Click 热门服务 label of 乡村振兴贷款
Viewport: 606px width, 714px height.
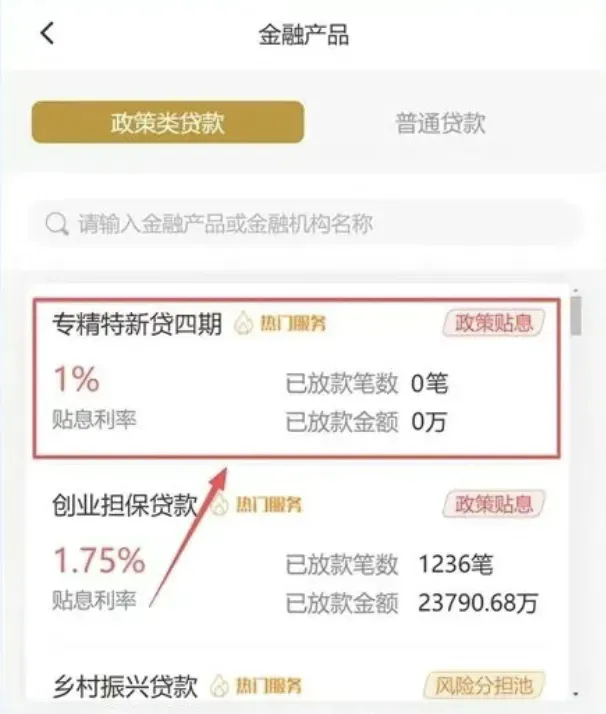point(269,686)
